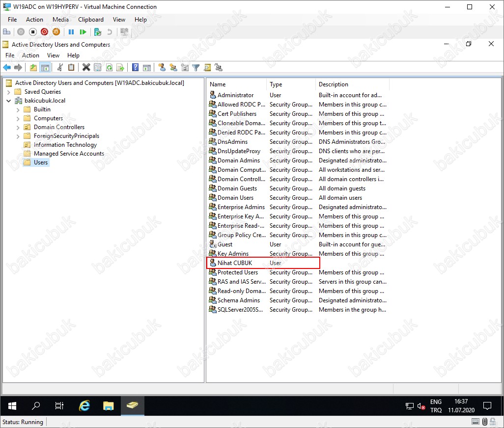Viewport: 504px width, 428px height.
Task: Expand the Builtin container
Action: click(18, 109)
